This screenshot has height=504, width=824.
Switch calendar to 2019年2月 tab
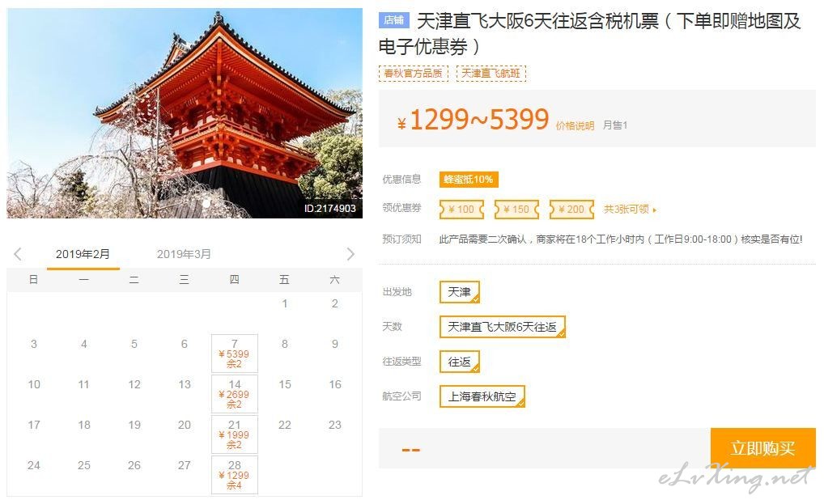click(83, 254)
